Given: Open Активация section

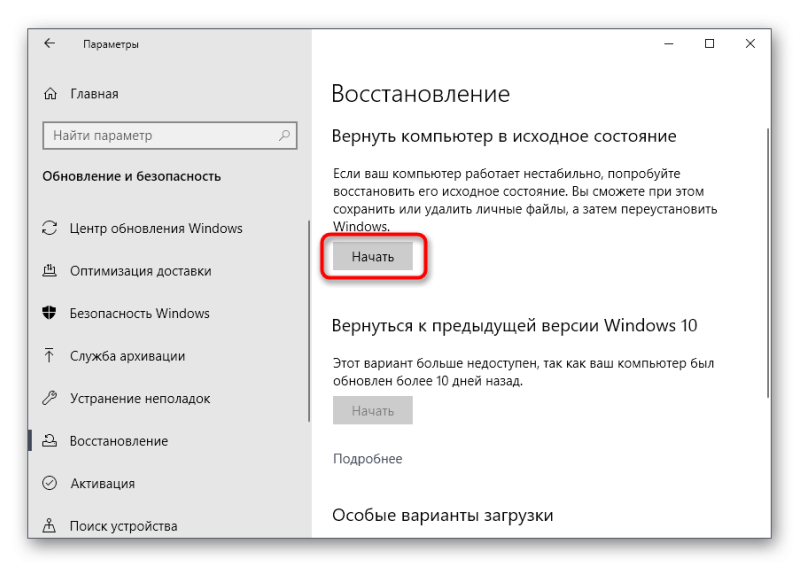Looking at the screenshot, I should [103, 483].
